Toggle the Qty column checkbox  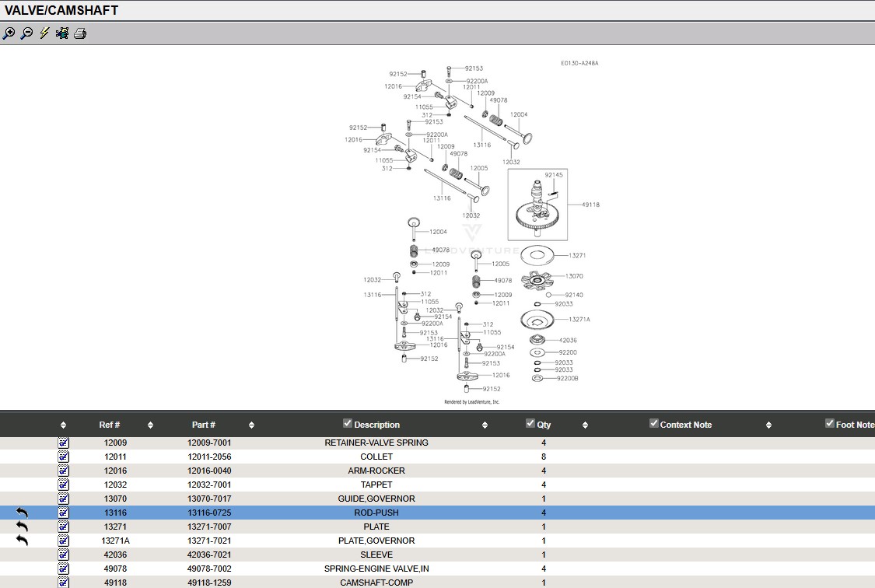530,424
